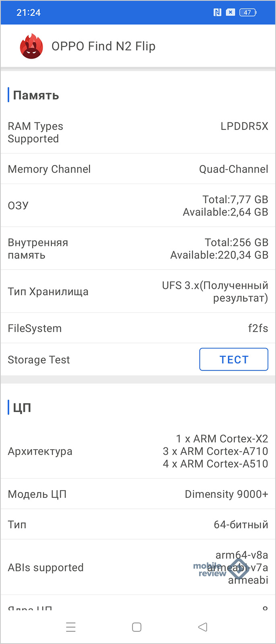Tap the AnTuTu flame logo icon
The height and width of the screenshot is (644, 276).
(31, 46)
